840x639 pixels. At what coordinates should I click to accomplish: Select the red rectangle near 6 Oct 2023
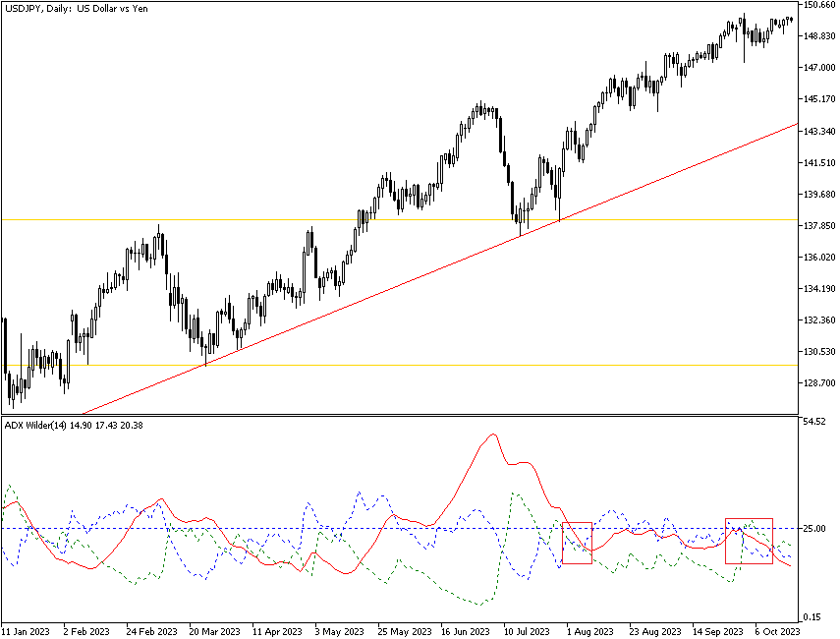[749, 541]
